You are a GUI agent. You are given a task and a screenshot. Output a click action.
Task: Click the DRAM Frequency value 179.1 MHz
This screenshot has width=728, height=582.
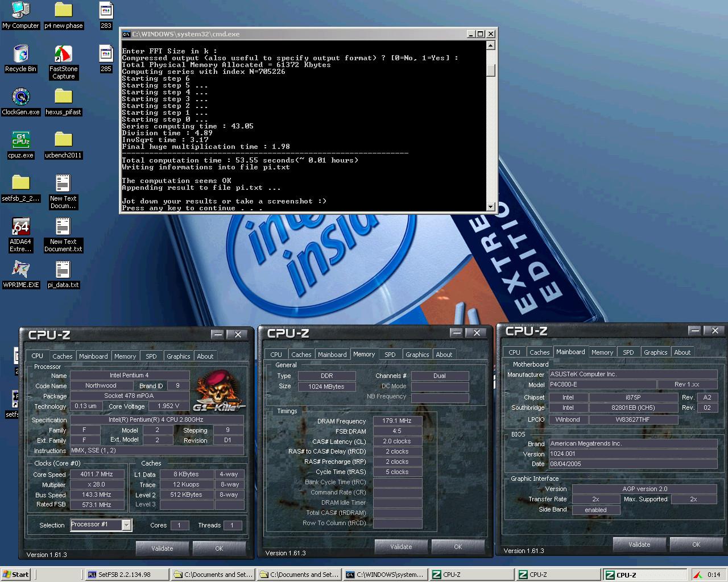tap(397, 421)
